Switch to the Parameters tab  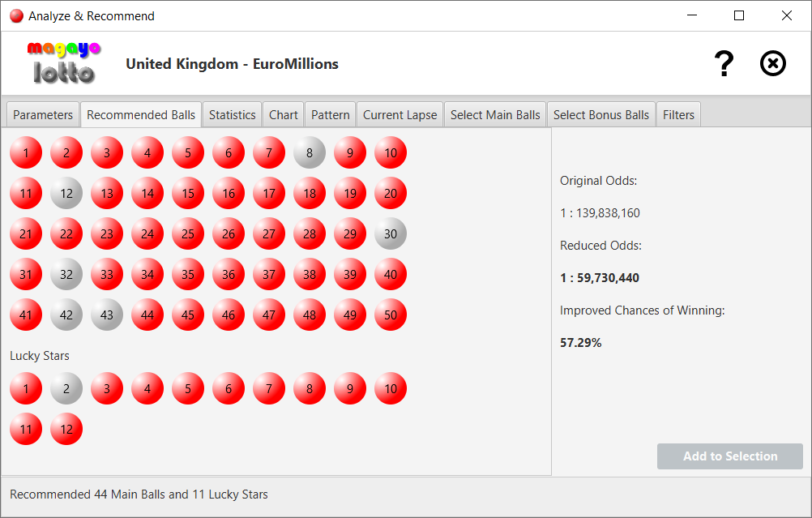42,114
